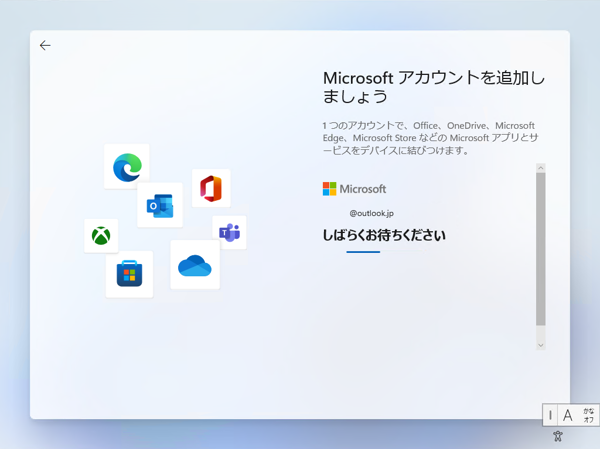Click the scrollbar up arrow
The height and width of the screenshot is (449, 600).
(541, 168)
